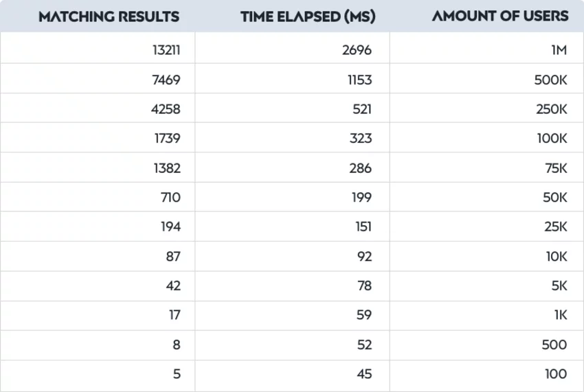Select the 7469 matching results cell
This screenshot has height=392, width=584.
[x=98, y=78]
